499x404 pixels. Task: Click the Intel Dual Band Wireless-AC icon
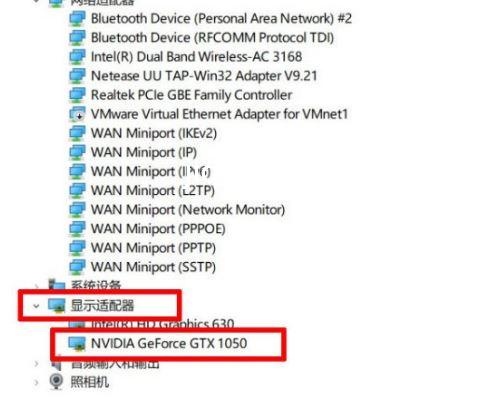point(77,57)
